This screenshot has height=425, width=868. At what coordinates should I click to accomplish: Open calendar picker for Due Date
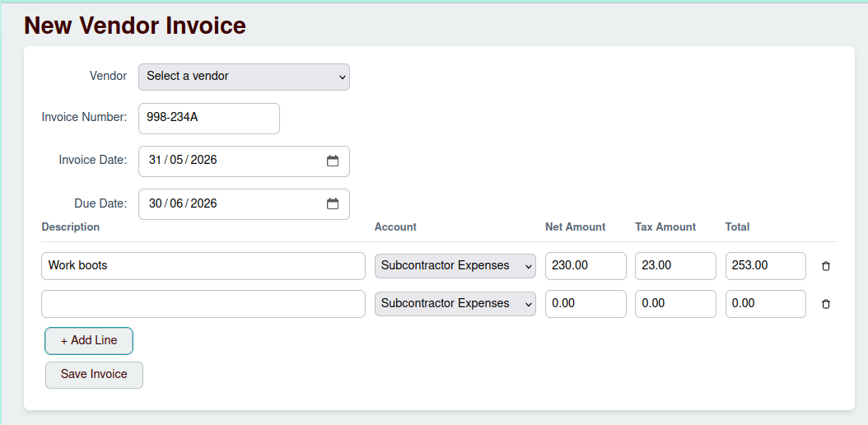pos(333,203)
